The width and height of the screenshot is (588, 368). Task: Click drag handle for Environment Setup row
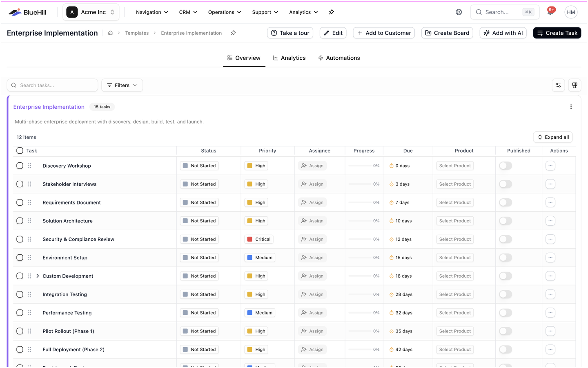pyautogui.click(x=30, y=258)
